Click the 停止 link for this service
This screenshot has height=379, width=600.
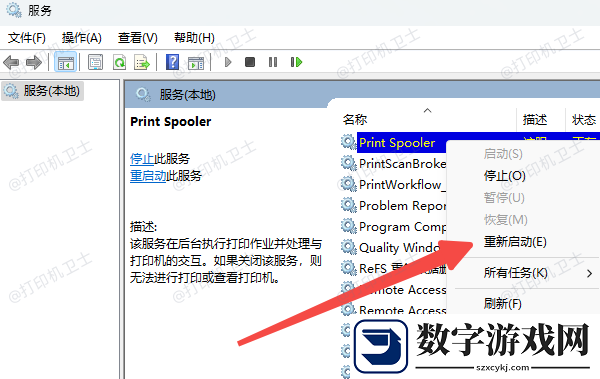142,158
